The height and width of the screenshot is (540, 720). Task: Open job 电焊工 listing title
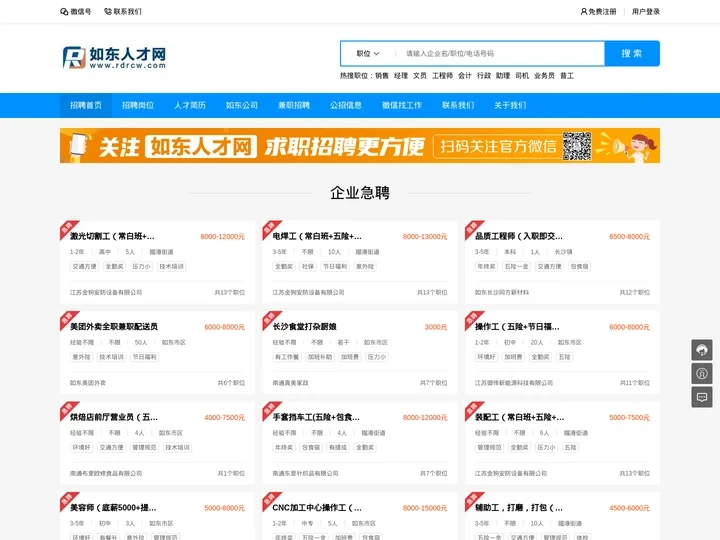tap(317, 236)
